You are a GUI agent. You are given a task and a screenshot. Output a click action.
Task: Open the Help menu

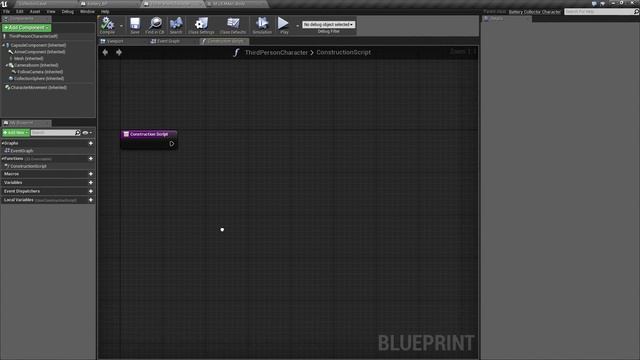tap(105, 11)
